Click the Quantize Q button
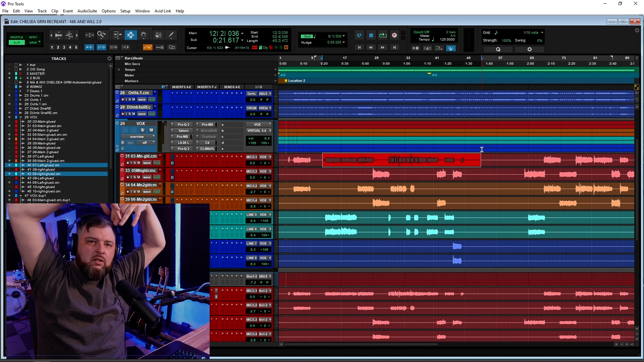644x362 pixels. pyautogui.click(x=498, y=49)
